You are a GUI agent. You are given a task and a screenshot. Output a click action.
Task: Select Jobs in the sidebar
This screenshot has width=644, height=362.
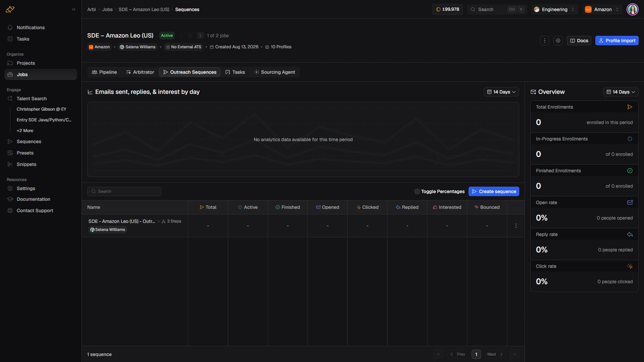click(x=41, y=74)
